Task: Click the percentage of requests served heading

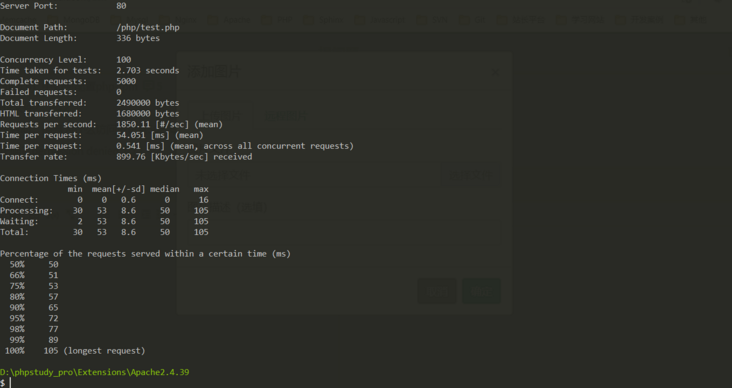Action: coord(145,254)
